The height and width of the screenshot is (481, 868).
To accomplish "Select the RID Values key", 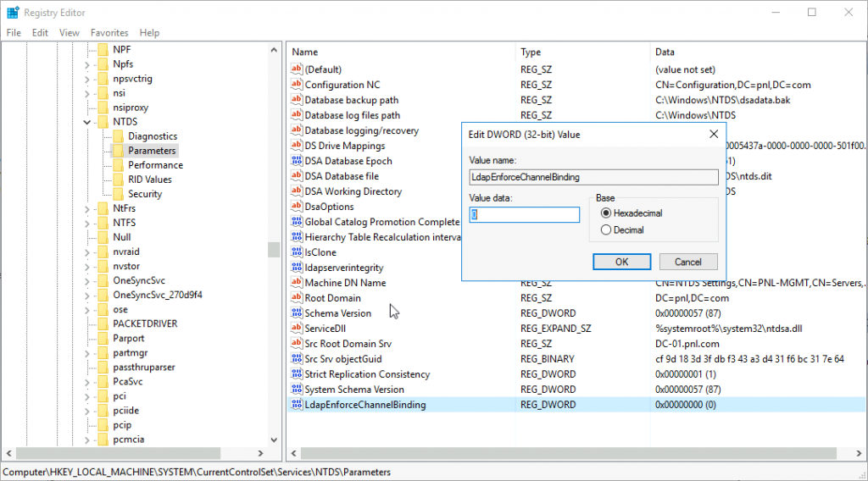I will [x=150, y=180].
